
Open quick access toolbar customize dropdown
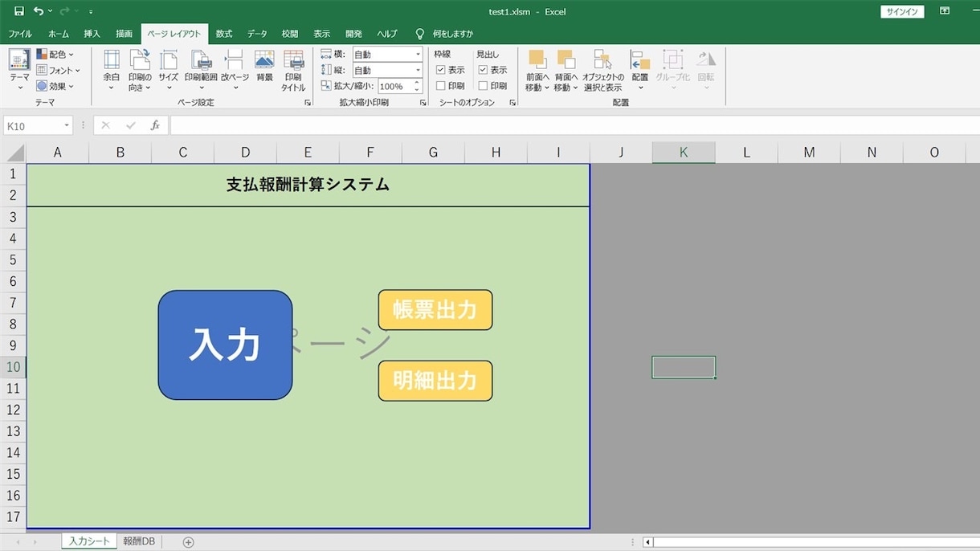(91, 11)
